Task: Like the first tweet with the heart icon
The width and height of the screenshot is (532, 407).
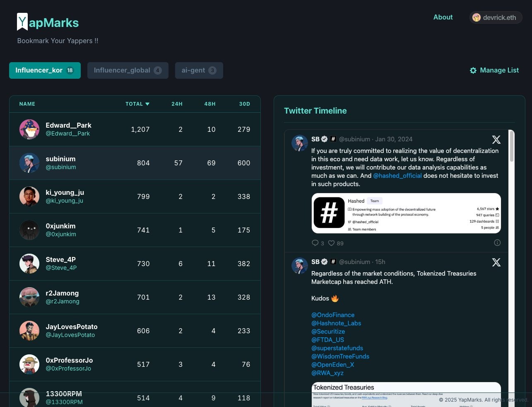Action: [x=331, y=243]
